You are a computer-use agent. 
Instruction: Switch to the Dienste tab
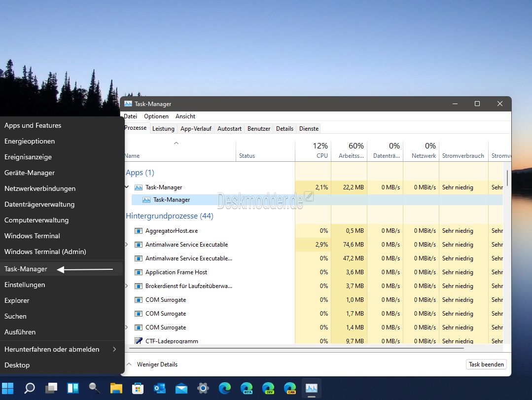tap(309, 129)
